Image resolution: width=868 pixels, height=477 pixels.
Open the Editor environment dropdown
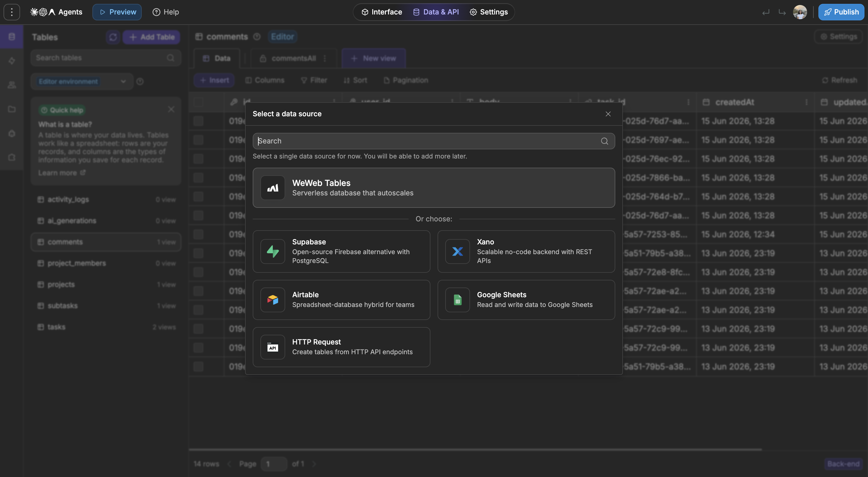pos(82,81)
